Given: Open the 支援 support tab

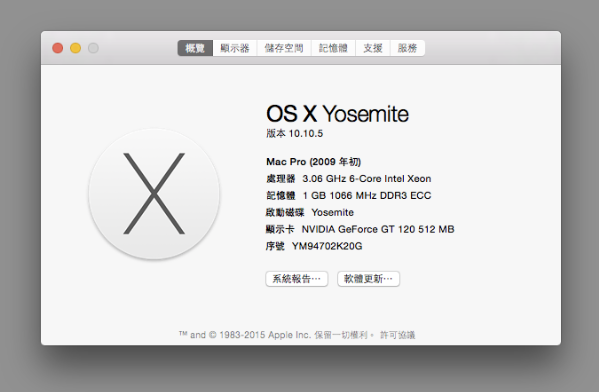Looking at the screenshot, I should (x=373, y=48).
